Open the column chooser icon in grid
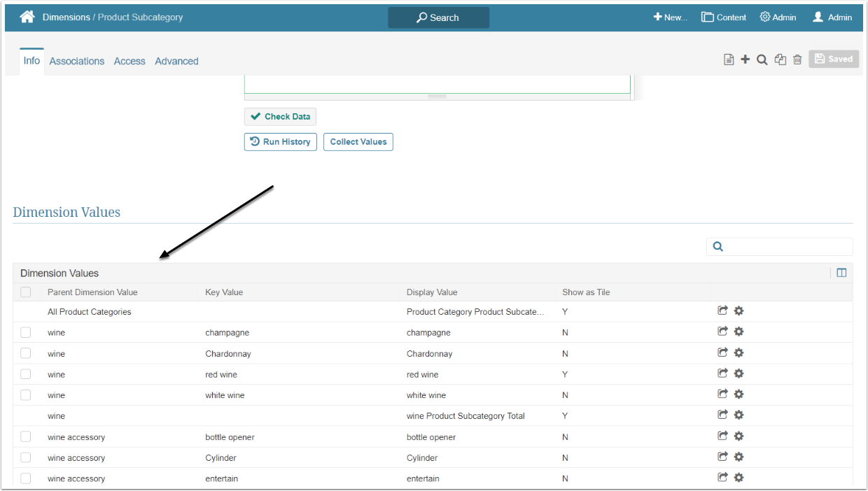Screen dimensions: 868x491 (841, 273)
